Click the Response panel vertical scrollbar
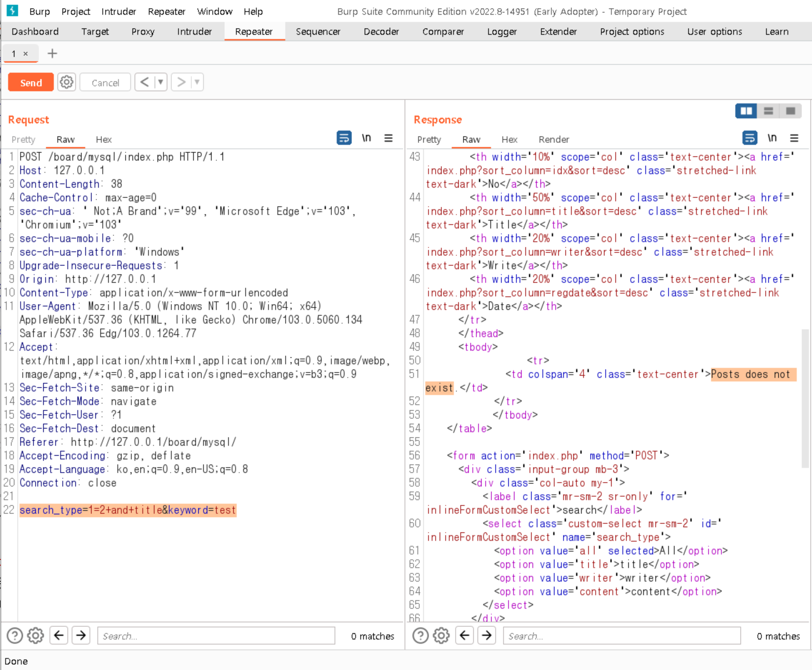The image size is (812, 670). [805, 398]
